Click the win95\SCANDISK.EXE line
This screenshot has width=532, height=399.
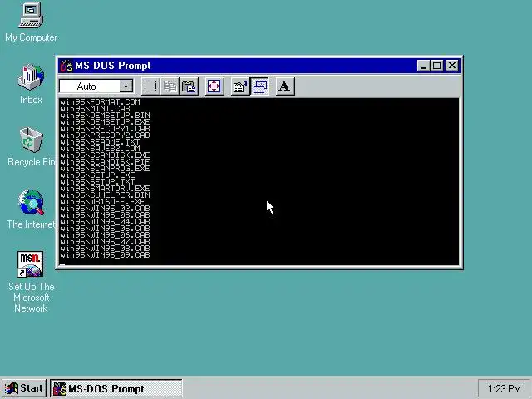[106, 155]
